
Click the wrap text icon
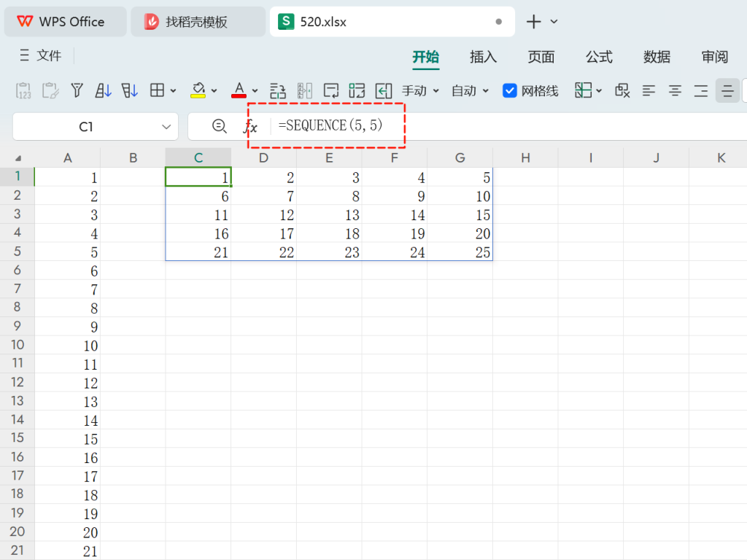tap(330, 90)
